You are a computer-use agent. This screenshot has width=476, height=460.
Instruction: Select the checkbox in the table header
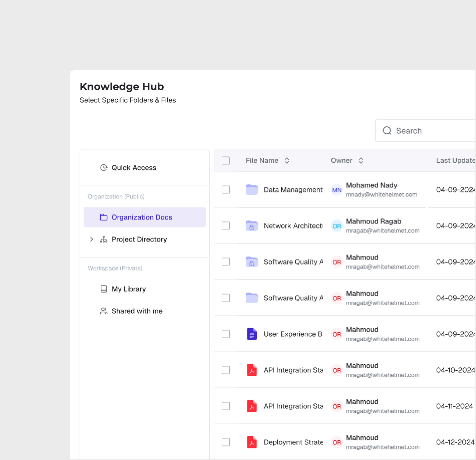click(226, 161)
